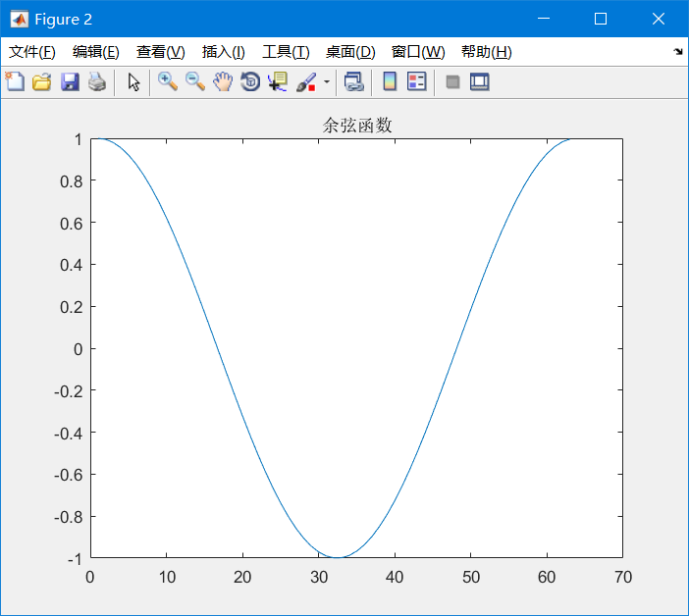Click the y-axis label 0.8
The height and width of the screenshot is (616, 689).
[72, 181]
